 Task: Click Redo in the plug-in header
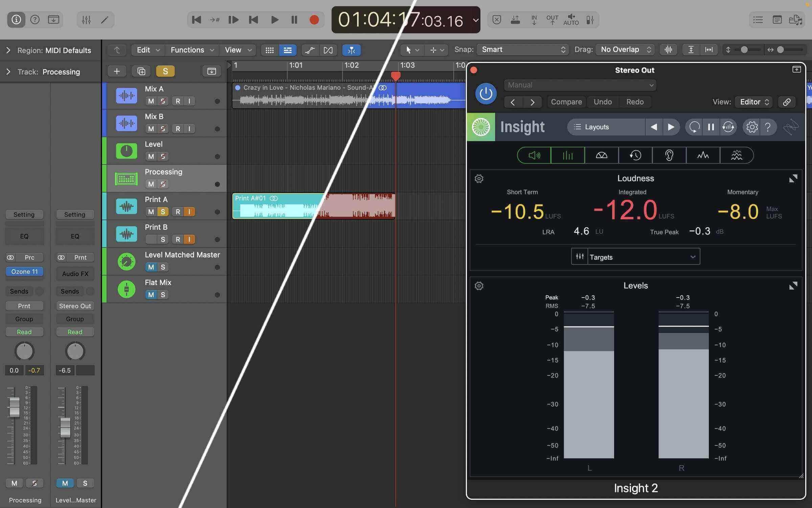click(635, 102)
